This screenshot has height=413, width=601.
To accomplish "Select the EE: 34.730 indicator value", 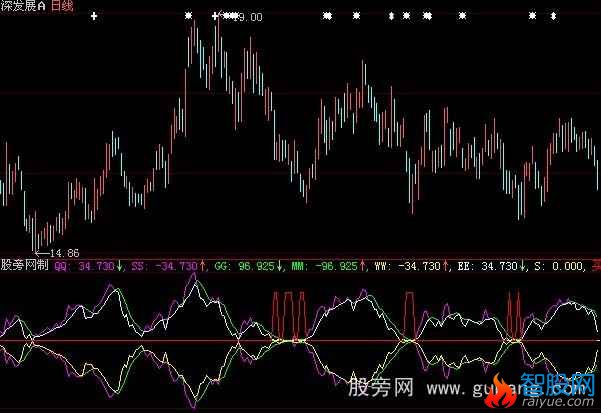I will (488, 266).
